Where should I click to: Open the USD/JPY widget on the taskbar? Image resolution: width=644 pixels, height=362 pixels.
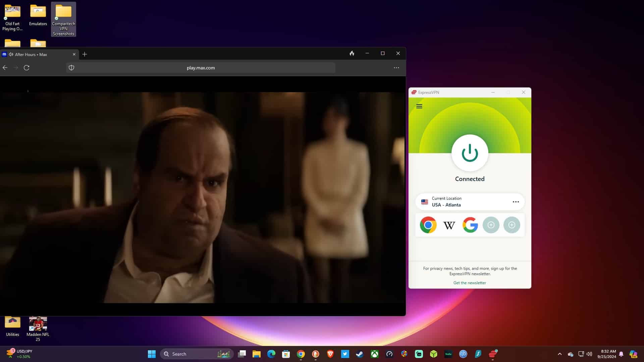click(x=19, y=354)
